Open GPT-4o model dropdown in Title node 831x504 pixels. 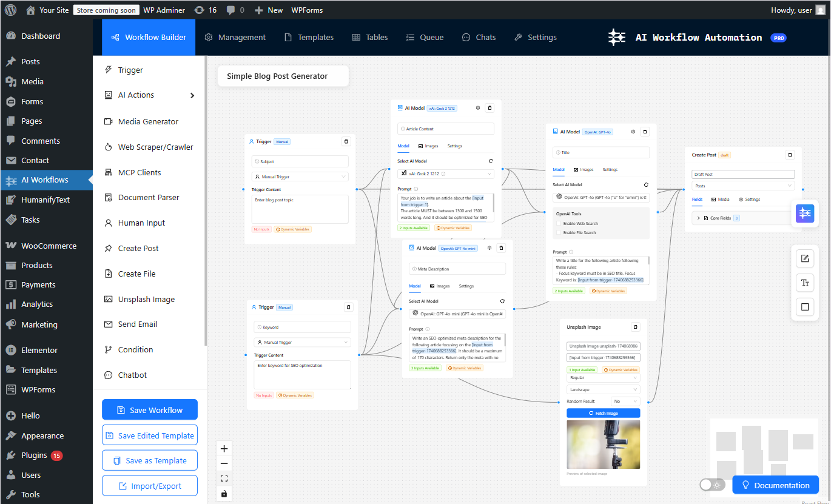[601, 197]
